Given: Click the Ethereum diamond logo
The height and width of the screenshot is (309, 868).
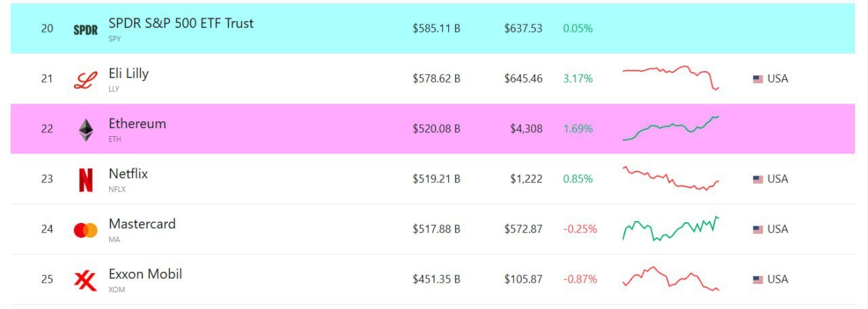Looking at the screenshot, I should pos(85,130).
